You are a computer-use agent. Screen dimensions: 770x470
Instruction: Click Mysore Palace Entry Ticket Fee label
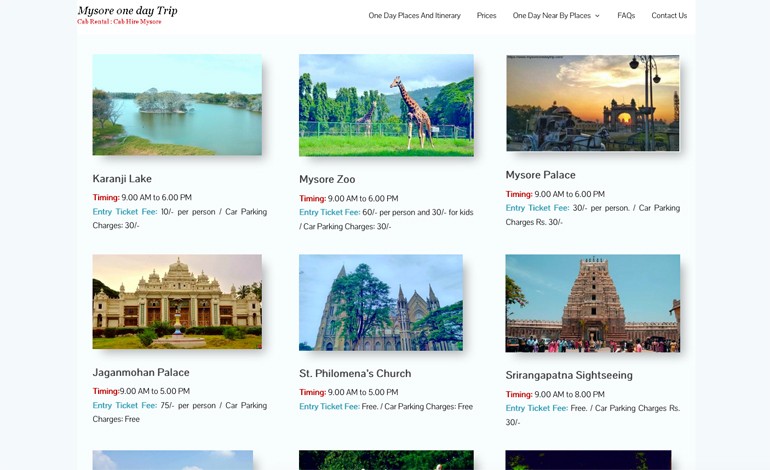(537, 208)
